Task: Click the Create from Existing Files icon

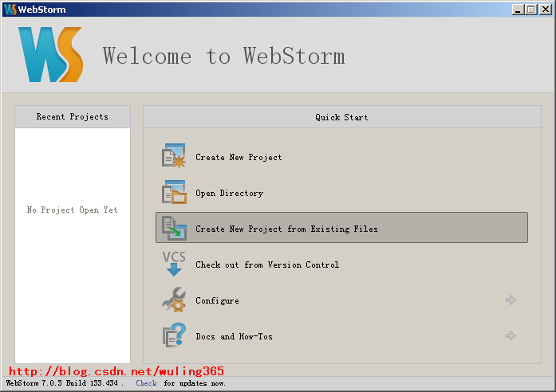Action: coord(174,228)
